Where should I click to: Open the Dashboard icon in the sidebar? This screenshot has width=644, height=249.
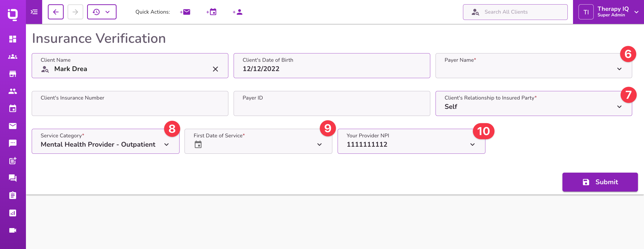pyautogui.click(x=12, y=39)
